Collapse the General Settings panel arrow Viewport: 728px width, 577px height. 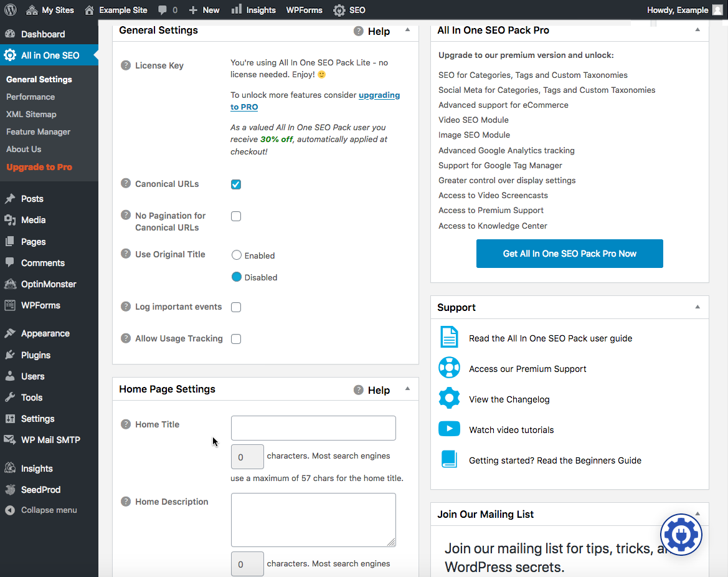[x=408, y=30]
